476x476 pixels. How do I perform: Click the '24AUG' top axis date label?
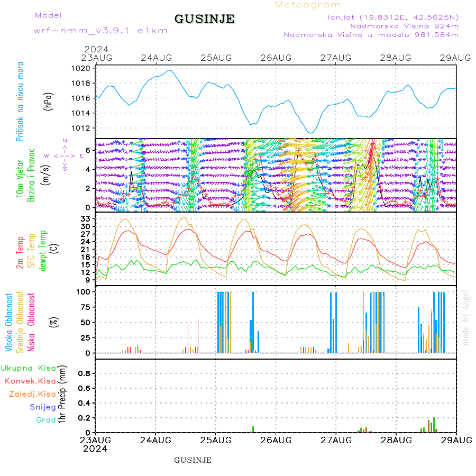tap(157, 58)
